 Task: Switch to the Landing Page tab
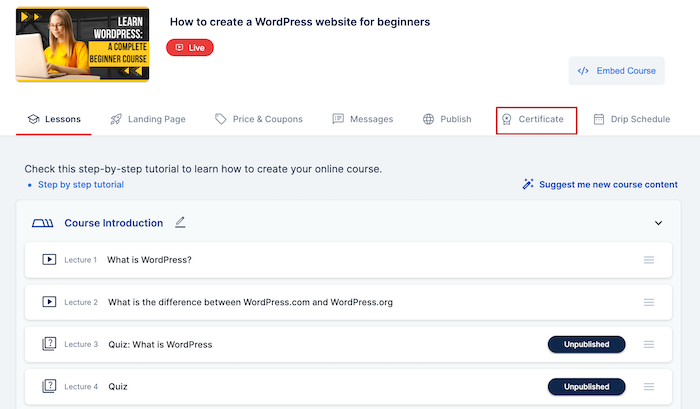(x=148, y=119)
